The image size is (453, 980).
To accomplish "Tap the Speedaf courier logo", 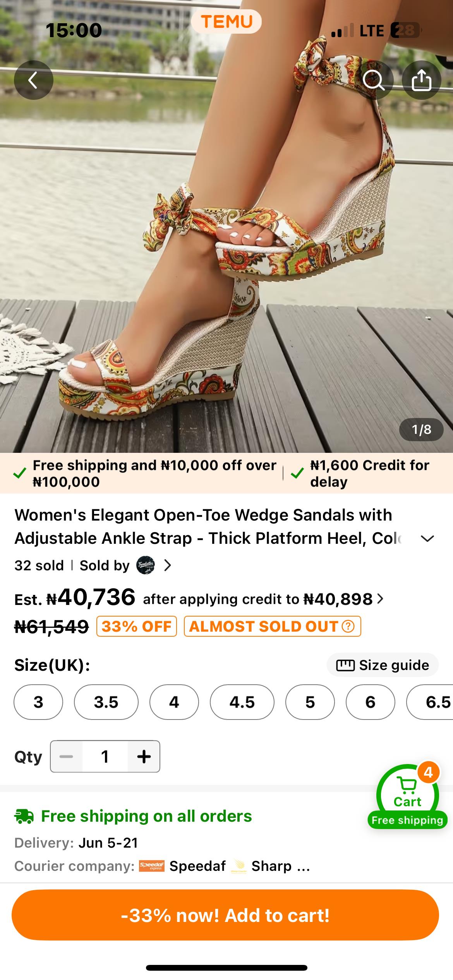I will pos(152,866).
